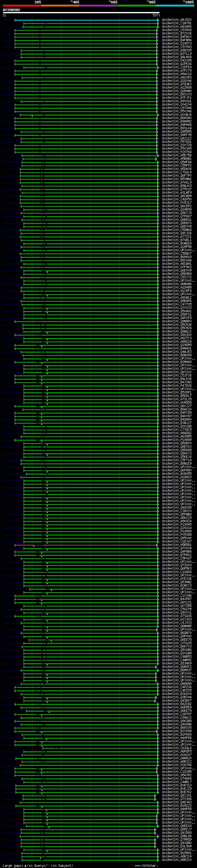The height and width of the screenshot is (868, 197).
Task: Select hit label UniRef100_C4JVS3
Action: click(x=177, y=623)
